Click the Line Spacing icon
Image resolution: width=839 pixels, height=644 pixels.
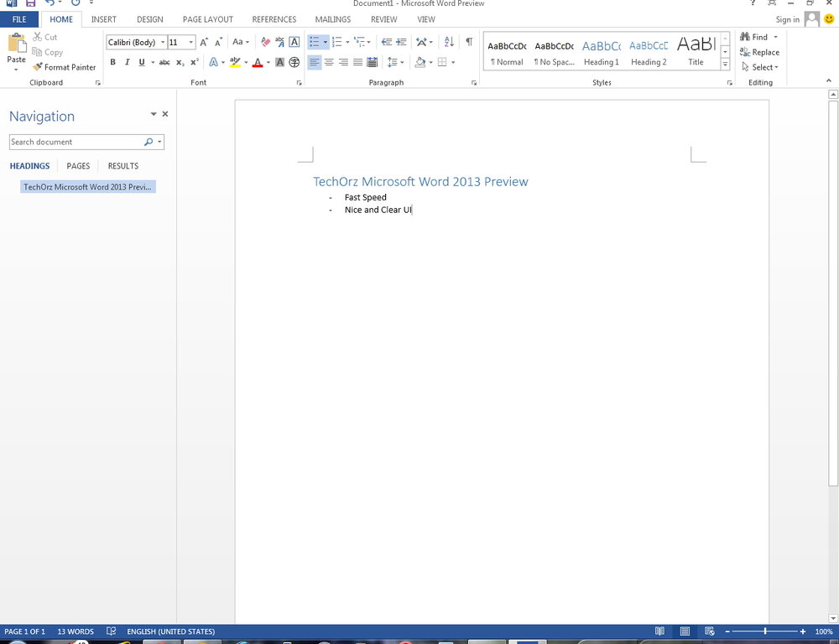click(x=393, y=62)
